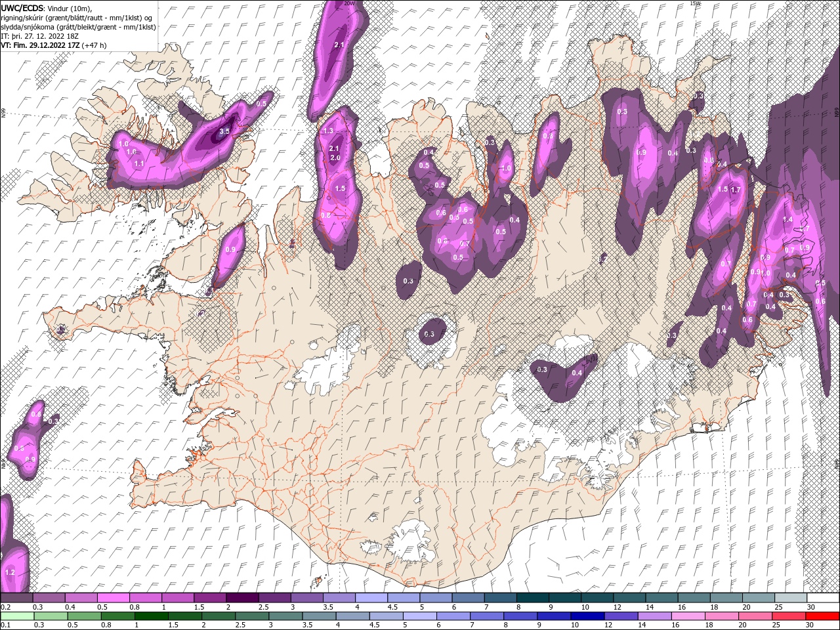Select the upper legend swatch labeled 25

click(x=791, y=598)
